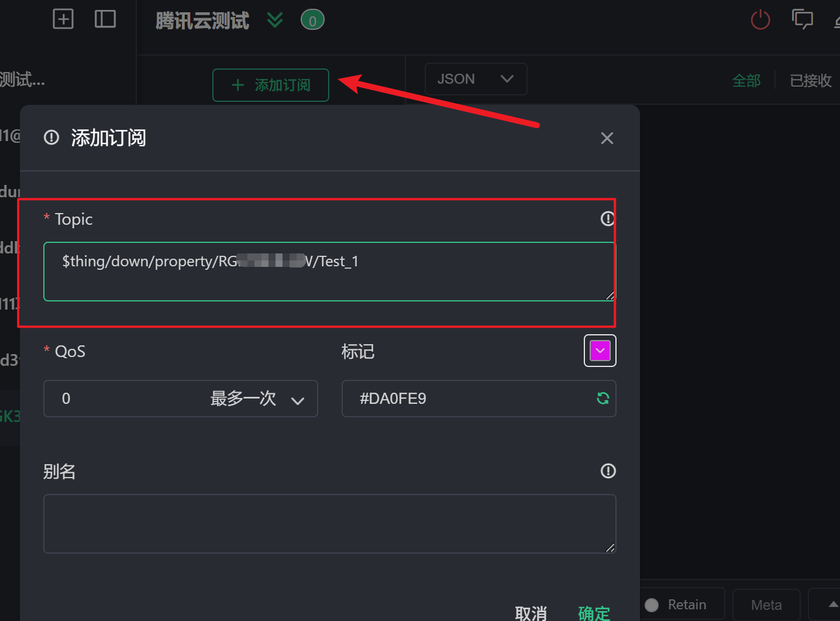Click the alias info icon

point(608,471)
